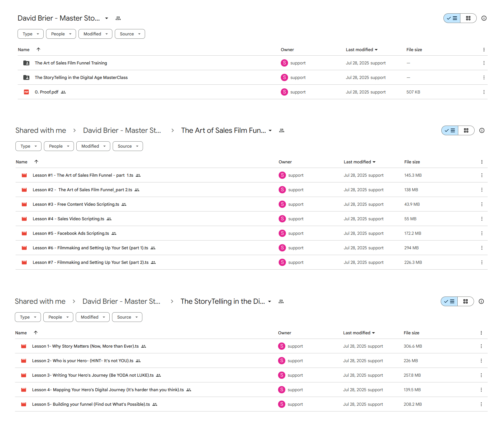Image resolution: width=504 pixels, height=426 pixels.
Task: Open more actions for Lesson #1 - The Art of Sales Film Funnel
Action: tap(482, 175)
